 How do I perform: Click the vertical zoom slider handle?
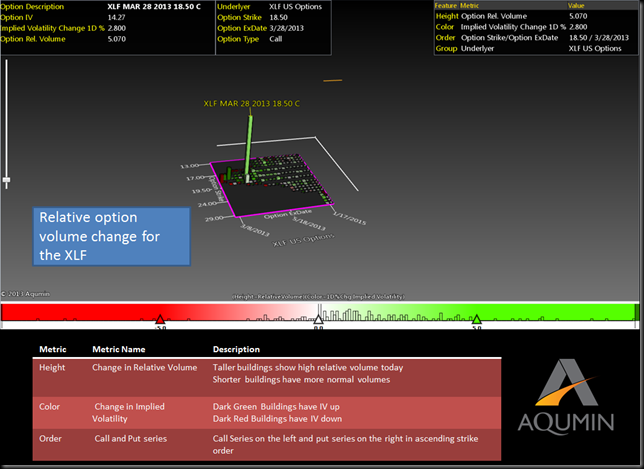[6, 180]
